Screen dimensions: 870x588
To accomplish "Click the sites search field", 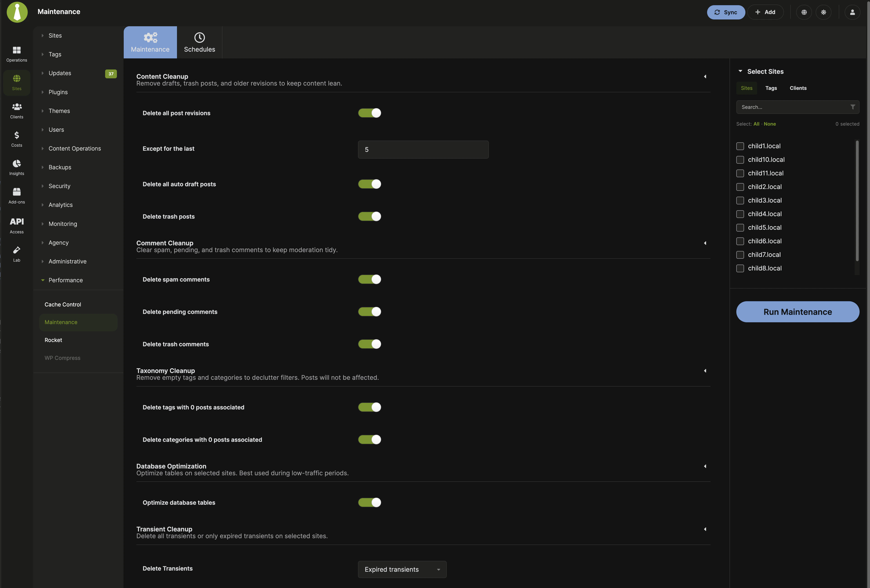I will tap(790, 107).
